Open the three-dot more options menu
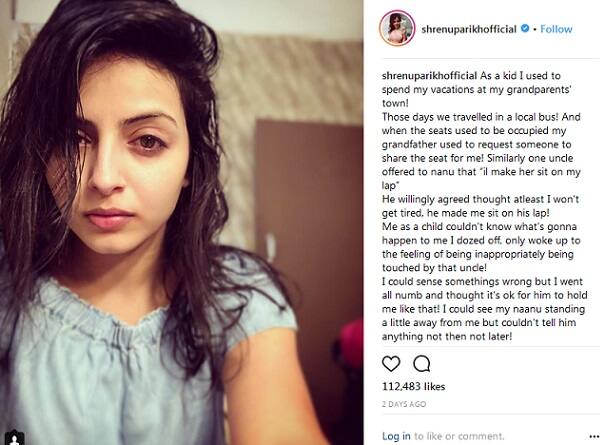605x445 pixels. [x=594, y=437]
